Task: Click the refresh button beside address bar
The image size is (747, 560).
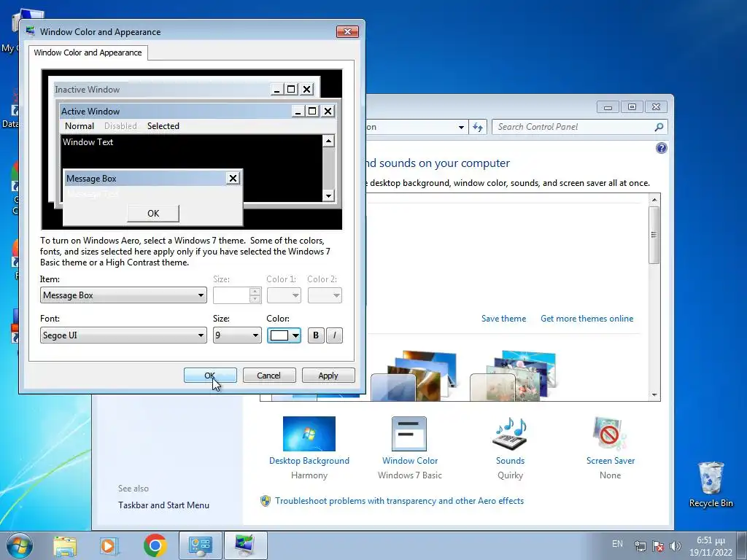Action: tap(478, 127)
